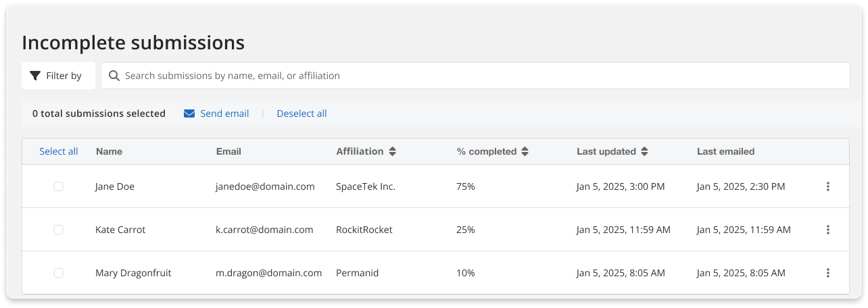Click the Last emailed column header

tap(725, 151)
